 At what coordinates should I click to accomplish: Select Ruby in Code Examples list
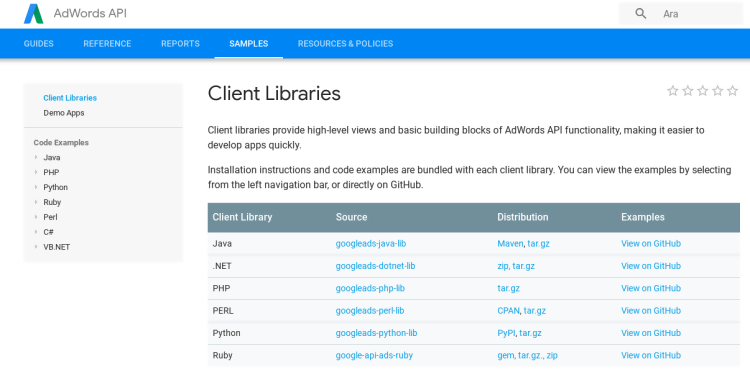tap(52, 202)
